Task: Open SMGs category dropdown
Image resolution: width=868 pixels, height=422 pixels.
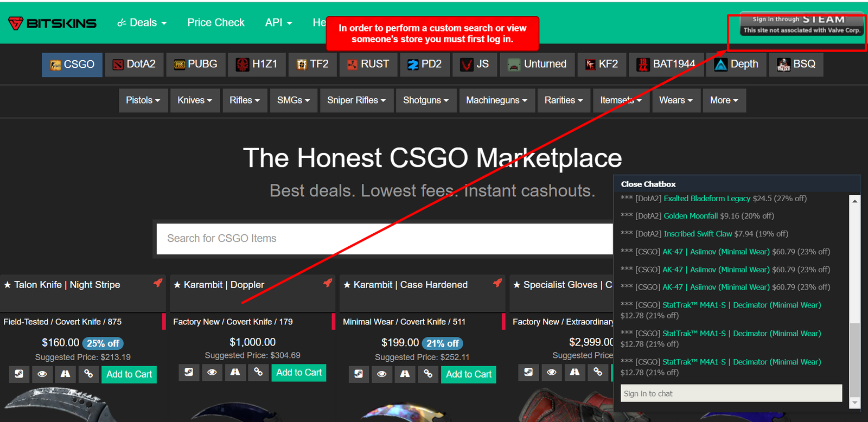Action: click(293, 100)
